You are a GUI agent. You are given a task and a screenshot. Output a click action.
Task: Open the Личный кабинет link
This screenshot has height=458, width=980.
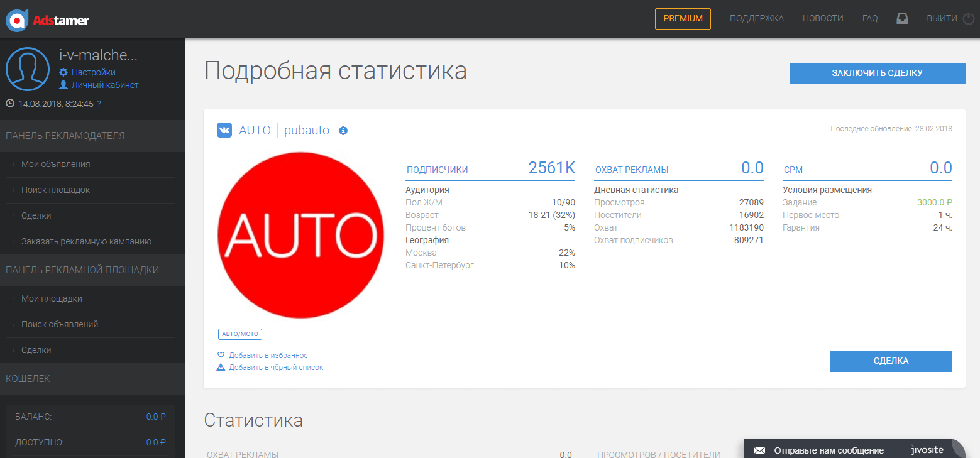pos(105,85)
